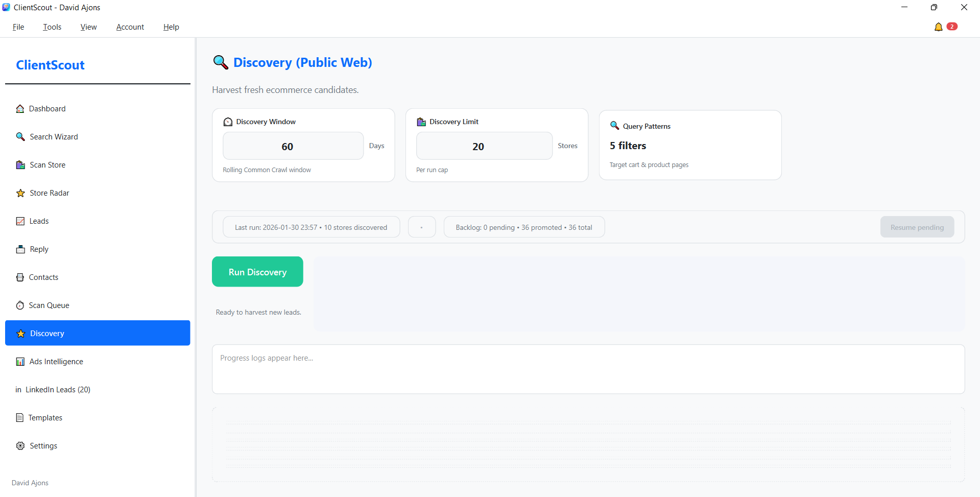Click the Dashboard home icon
This screenshot has width=980, height=497.
pyautogui.click(x=20, y=109)
